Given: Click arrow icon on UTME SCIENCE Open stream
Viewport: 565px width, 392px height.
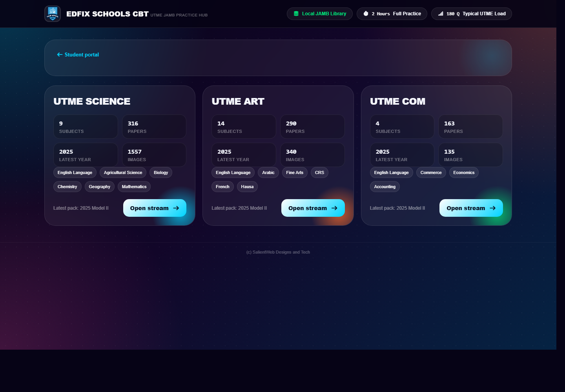Looking at the screenshot, I should tap(176, 208).
